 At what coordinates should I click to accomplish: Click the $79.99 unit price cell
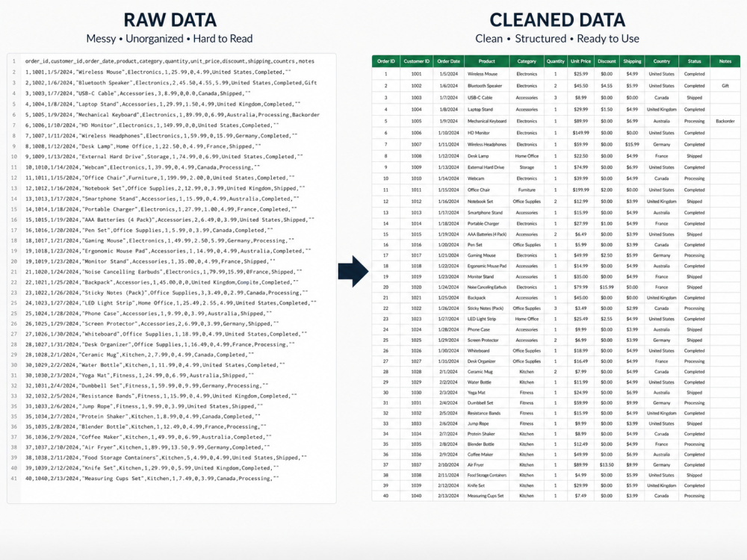coord(580,287)
